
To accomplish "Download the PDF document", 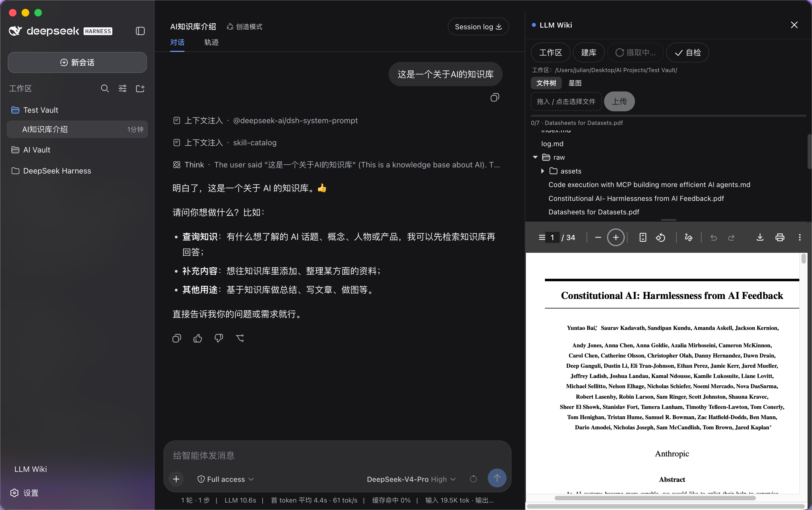I will tap(760, 238).
